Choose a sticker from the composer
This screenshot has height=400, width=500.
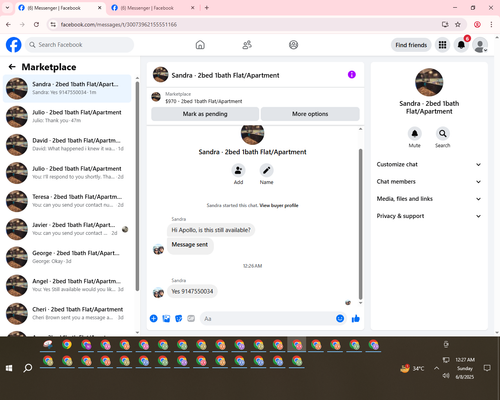pyautogui.click(x=179, y=318)
